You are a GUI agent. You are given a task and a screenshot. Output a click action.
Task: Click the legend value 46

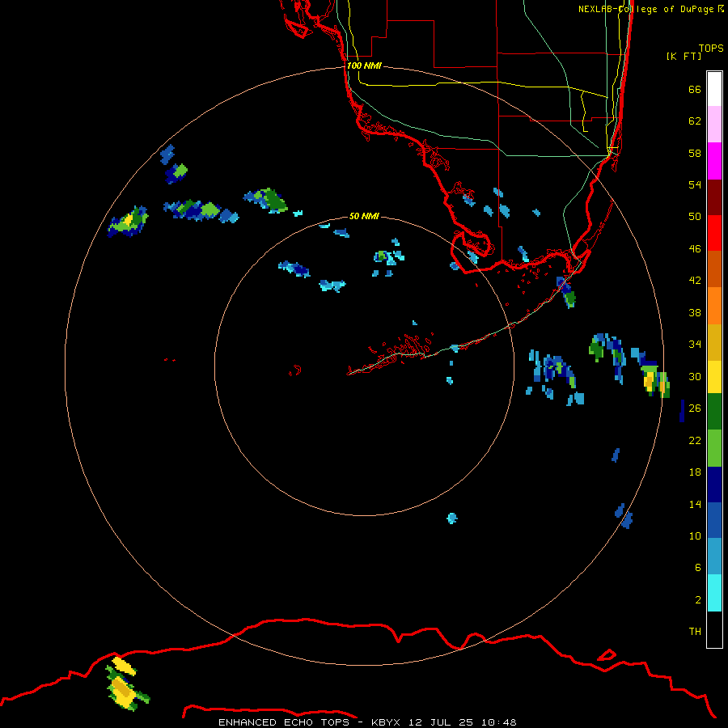click(695, 249)
